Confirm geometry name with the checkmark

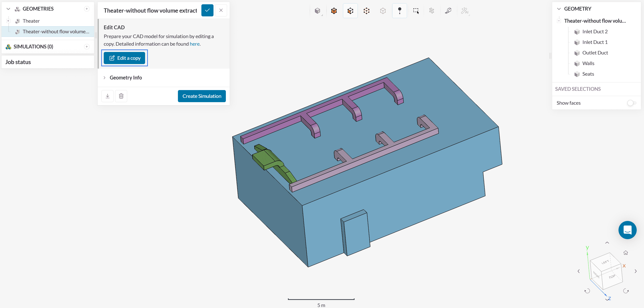pos(207,10)
